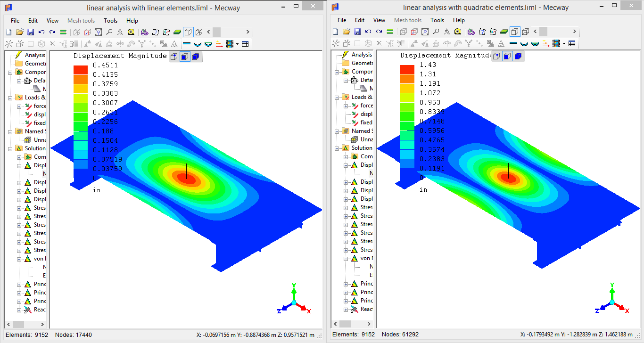Click Open folder icon in linear elements window
This screenshot has width=644, height=343.
pyautogui.click(x=19, y=32)
